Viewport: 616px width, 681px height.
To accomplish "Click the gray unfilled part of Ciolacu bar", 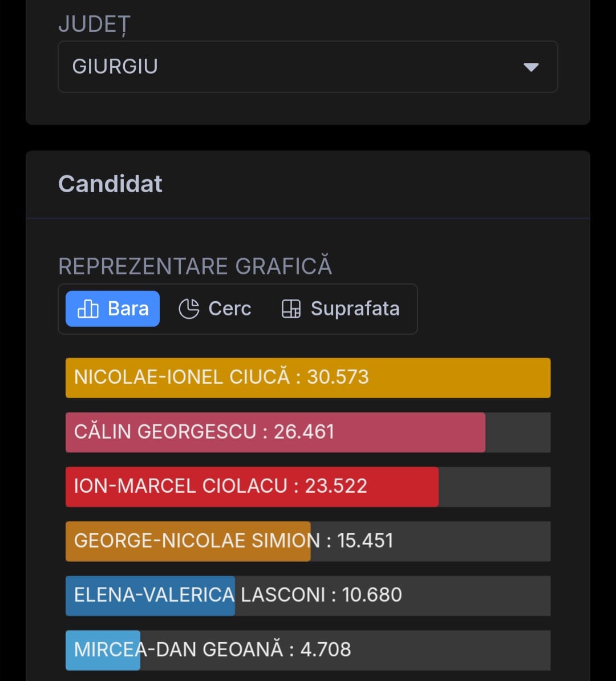I will [x=495, y=487].
